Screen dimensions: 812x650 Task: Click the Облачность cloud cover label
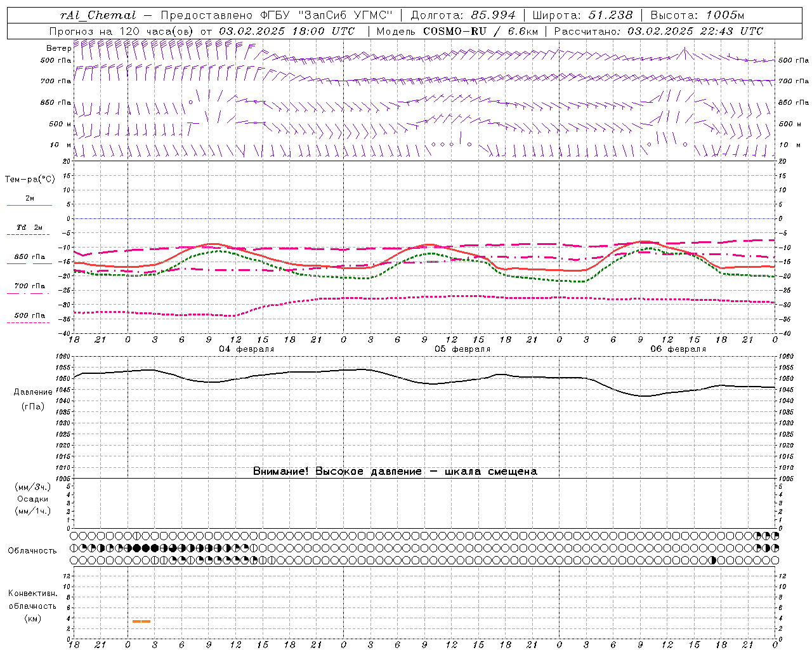pyautogui.click(x=32, y=551)
